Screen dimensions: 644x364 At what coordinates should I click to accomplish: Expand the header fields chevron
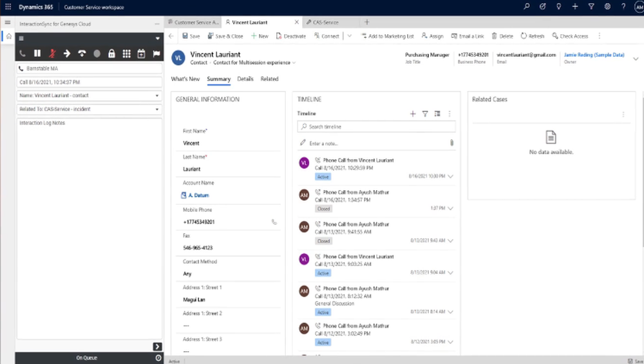(636, 59)
